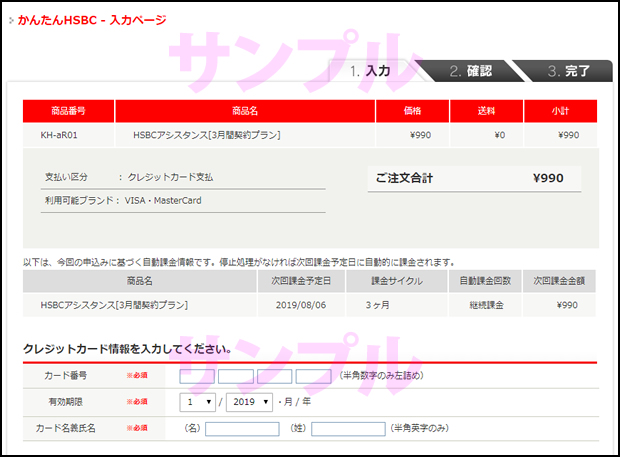
Task: Open the expiry year dropdown showing 2019
Action: (x=249, y=402)
